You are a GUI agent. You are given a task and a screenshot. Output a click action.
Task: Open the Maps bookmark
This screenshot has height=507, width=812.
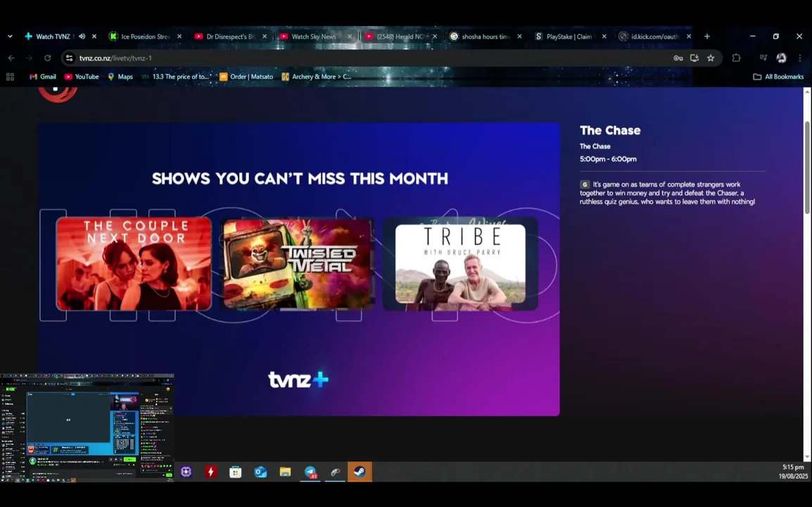(120, 77)
